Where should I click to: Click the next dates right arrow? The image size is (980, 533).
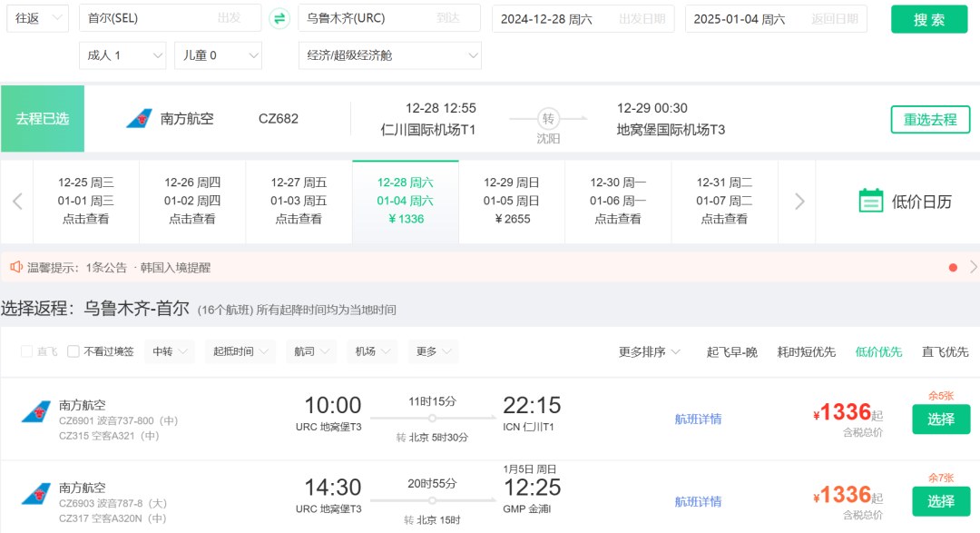(799, 202)
